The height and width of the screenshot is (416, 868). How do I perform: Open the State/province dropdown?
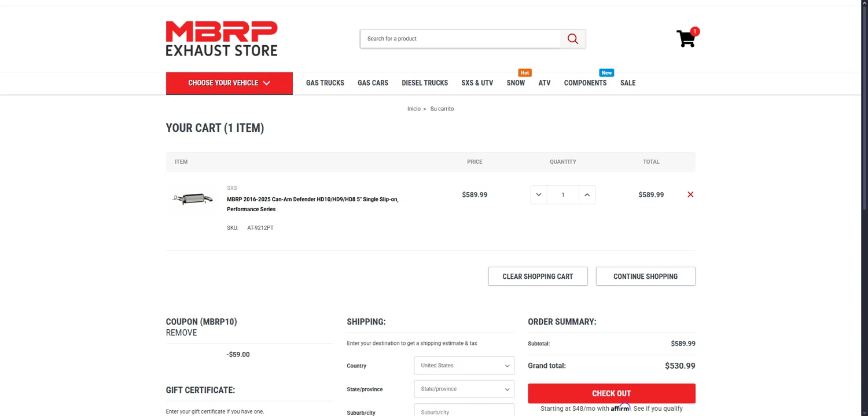point(464,389)
